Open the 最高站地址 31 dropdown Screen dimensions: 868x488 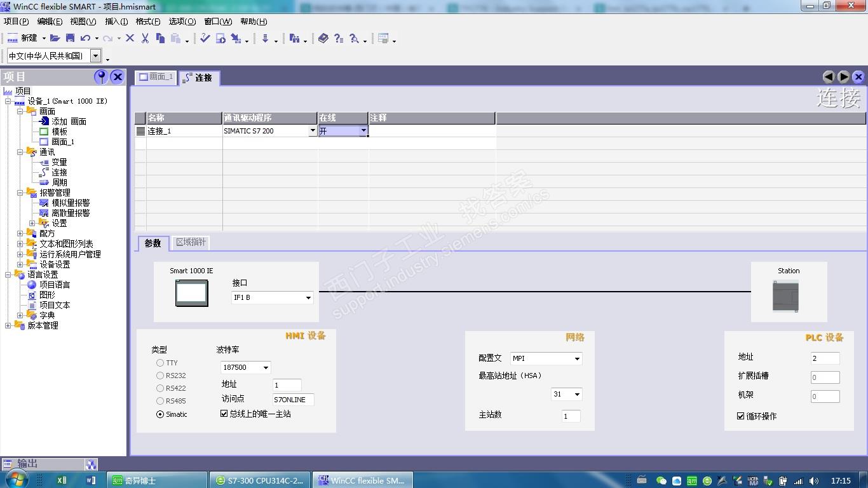(x=577, y=395)
